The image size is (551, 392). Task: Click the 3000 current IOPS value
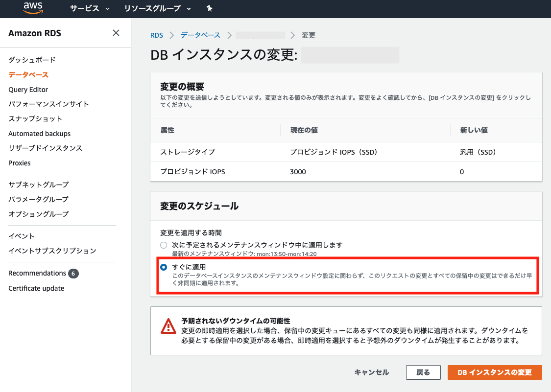point(298,172)
